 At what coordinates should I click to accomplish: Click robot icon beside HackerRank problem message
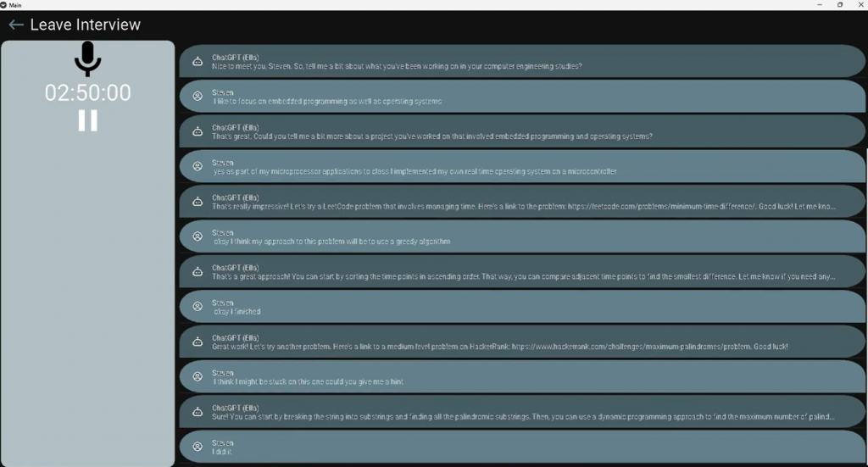click(198, 342)
